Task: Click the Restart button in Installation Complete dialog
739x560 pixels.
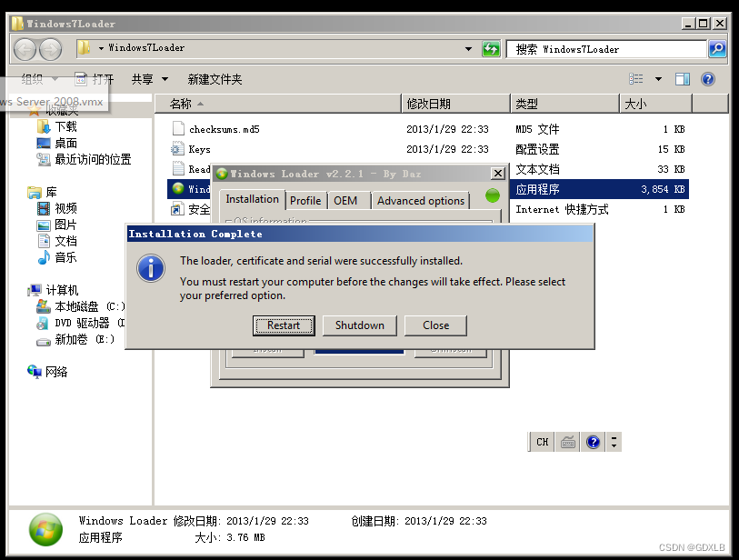Action: pos(284,325)
